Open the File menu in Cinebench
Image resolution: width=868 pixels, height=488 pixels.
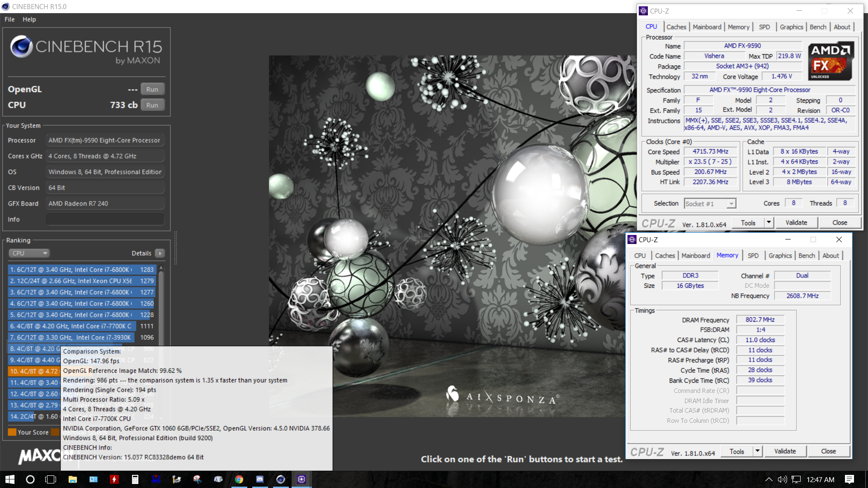(x=9, y=19)
